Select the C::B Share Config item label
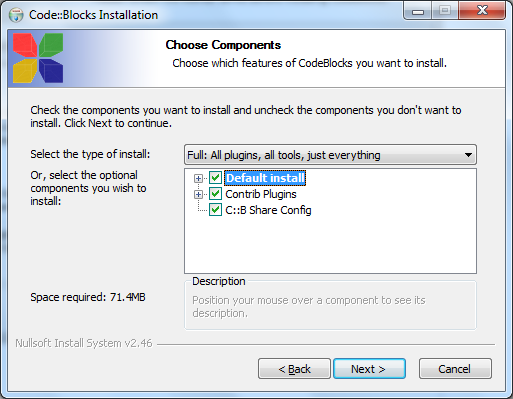The image size is (513, 399). [x=268, y=210]
